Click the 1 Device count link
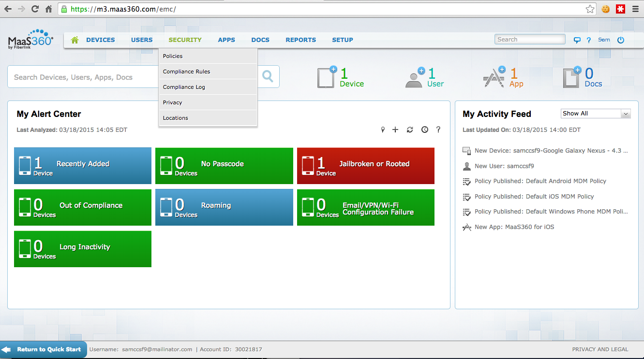Screen dimensions: 644x359 click(x=352, y=77)
